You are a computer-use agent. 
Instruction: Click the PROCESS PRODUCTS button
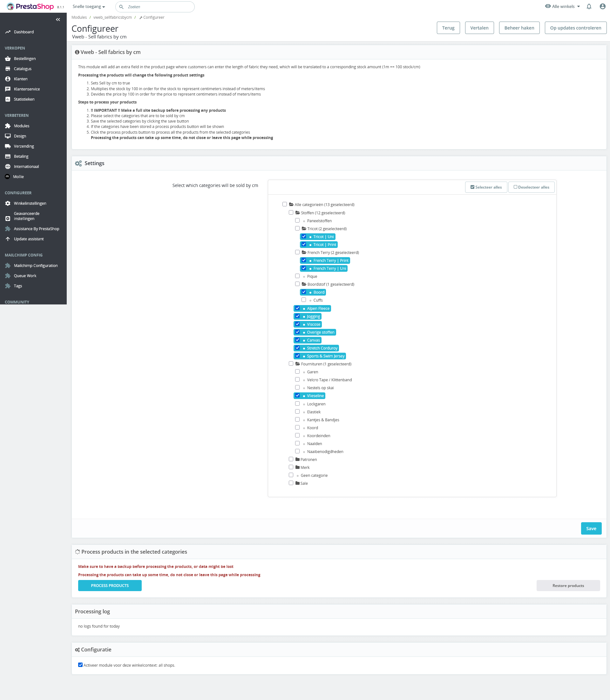pyautogui.click(x=110, y=585)
